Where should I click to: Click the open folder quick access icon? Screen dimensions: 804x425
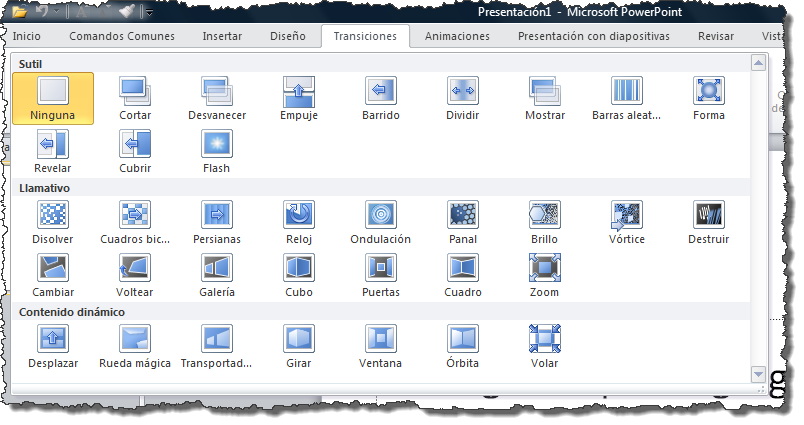pyautogui.click(x=19, y=11)
